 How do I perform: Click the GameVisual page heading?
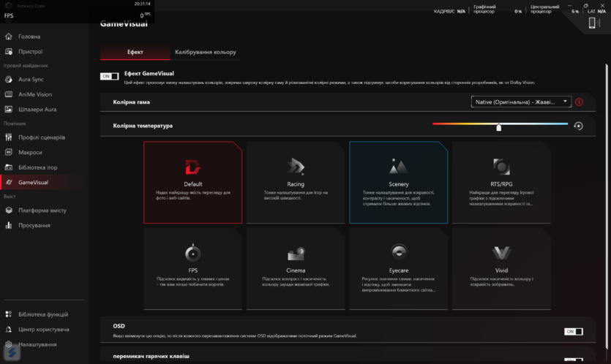(x=124, y=23)
